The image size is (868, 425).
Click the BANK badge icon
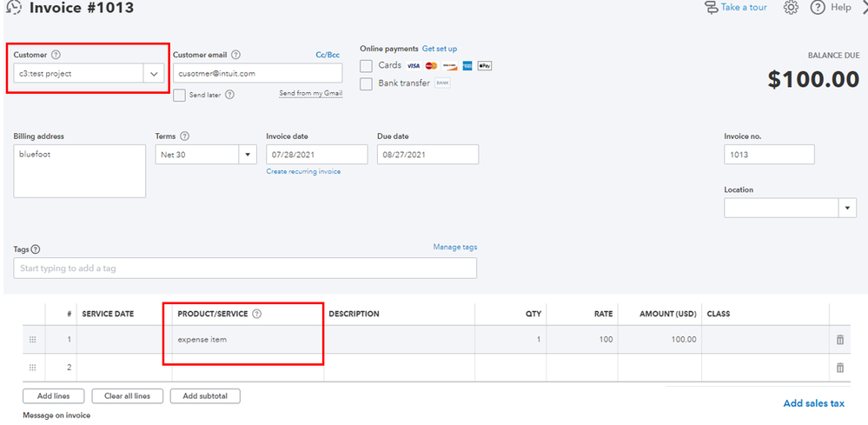pos(442,83)
